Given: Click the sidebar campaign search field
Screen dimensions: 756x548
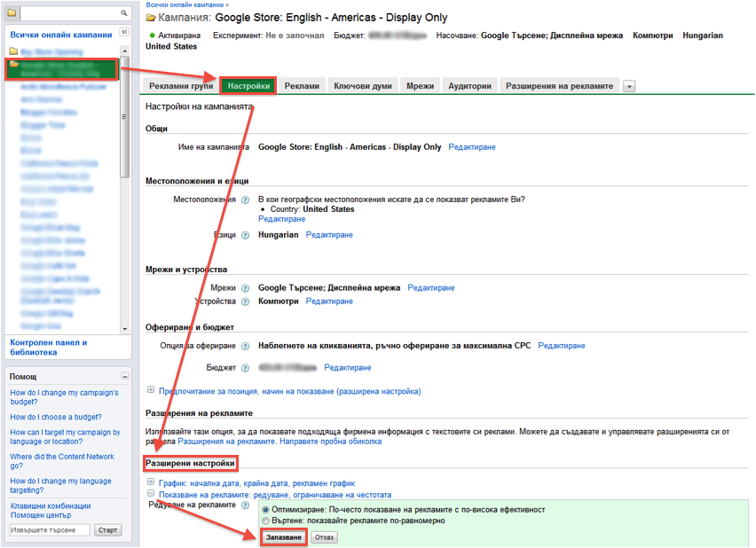Looking at the screenshot, I should pyautogui.click(x=69, y=13).
